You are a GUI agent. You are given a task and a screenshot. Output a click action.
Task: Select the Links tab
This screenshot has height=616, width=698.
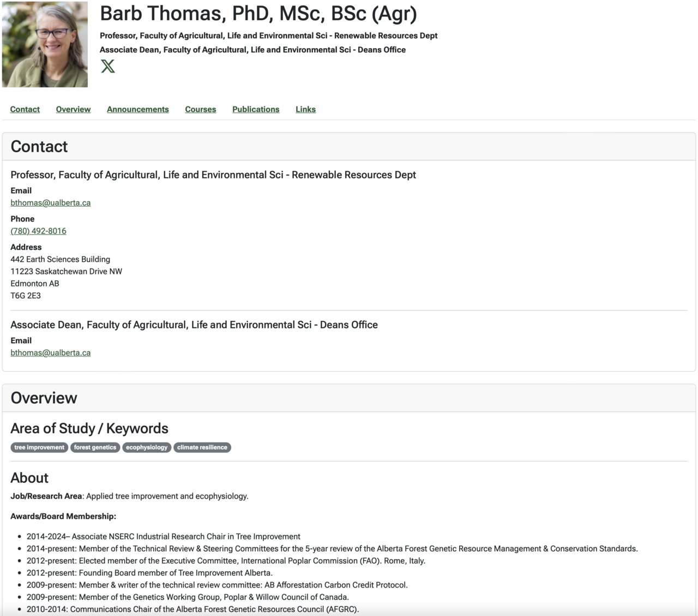click(305, 109)
